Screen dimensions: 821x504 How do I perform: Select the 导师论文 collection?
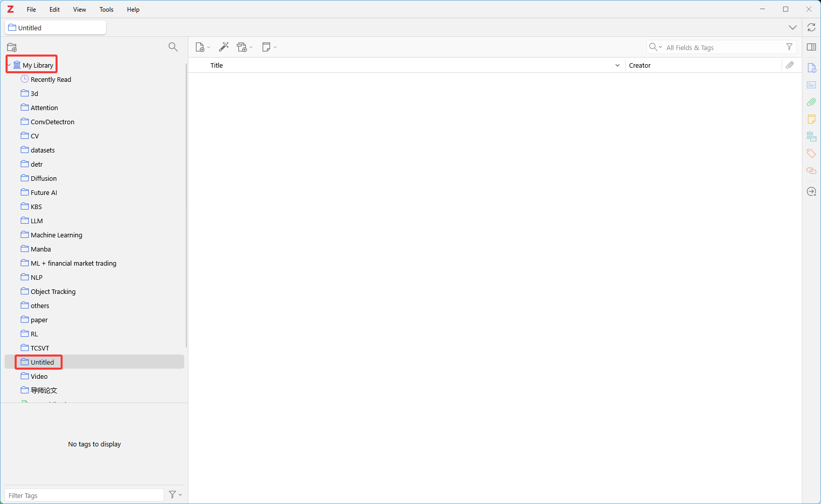pos(94,390)
